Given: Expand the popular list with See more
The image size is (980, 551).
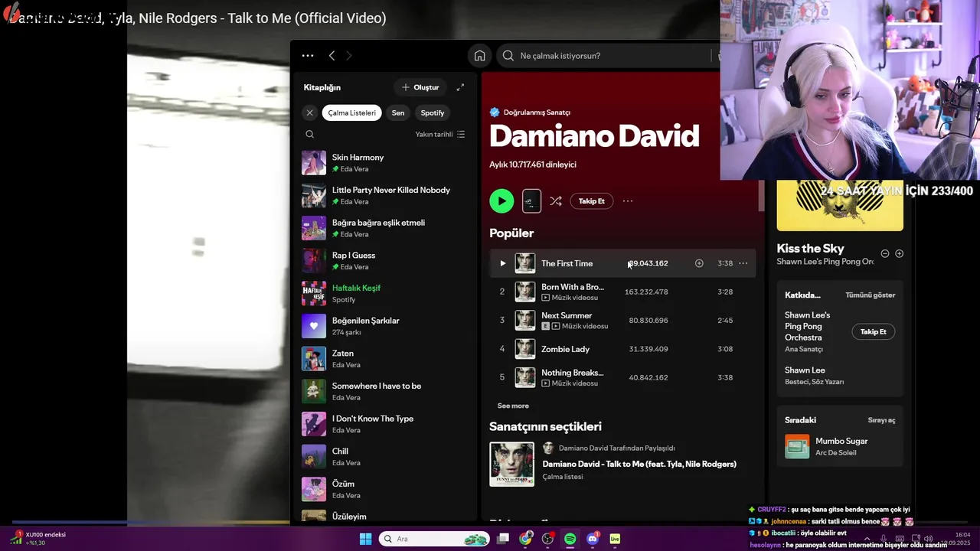Looking at the screenshot, I should (x=513, y=406).
